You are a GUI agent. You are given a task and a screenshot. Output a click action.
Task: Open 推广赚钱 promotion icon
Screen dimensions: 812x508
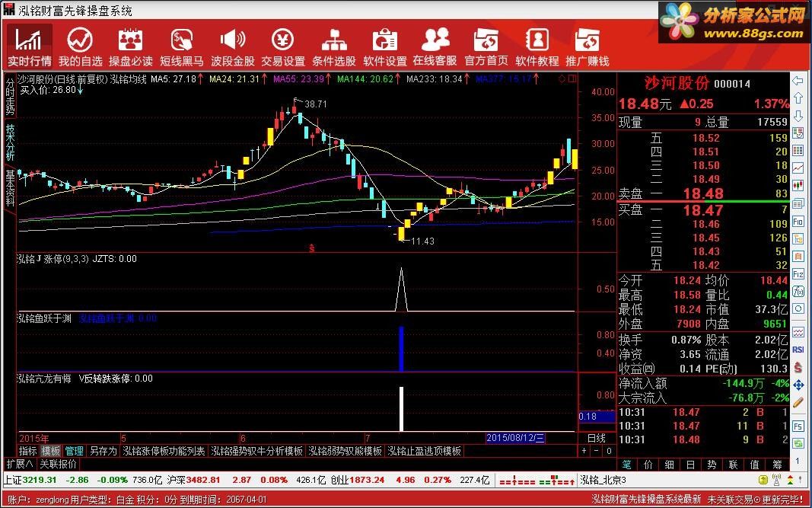pos(588,46)
